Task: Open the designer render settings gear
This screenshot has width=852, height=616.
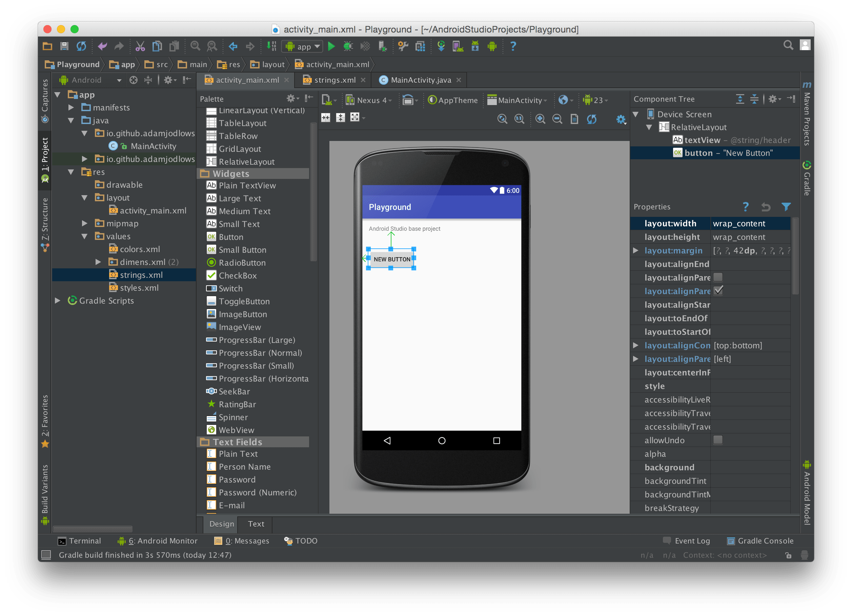Action: [621, 120]
